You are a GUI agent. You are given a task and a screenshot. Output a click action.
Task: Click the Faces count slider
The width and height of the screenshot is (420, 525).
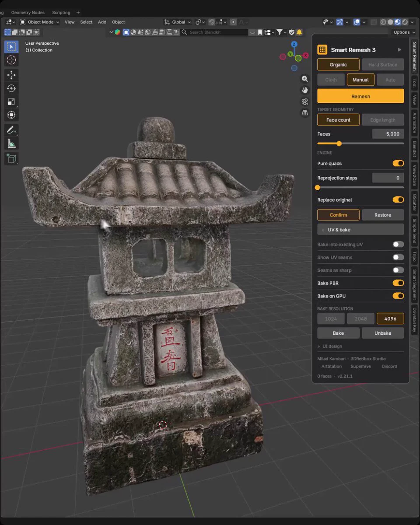(x=360, y=143)
